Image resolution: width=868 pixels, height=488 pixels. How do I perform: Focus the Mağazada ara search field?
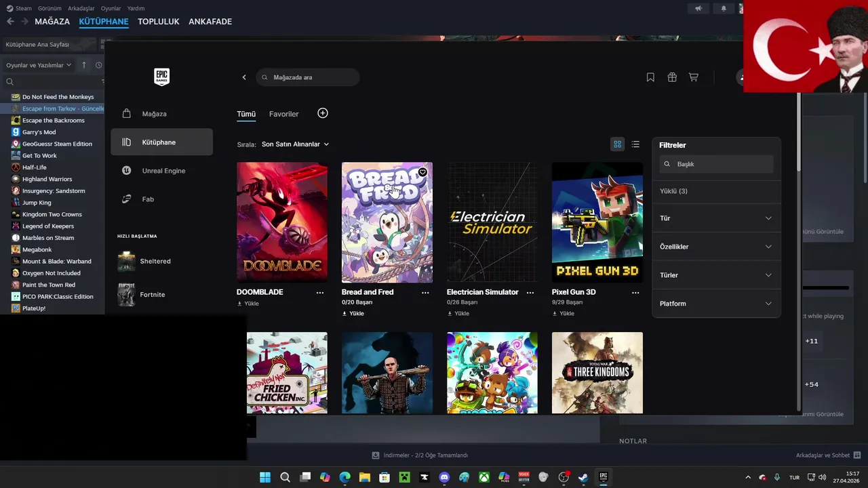point(308,77)
